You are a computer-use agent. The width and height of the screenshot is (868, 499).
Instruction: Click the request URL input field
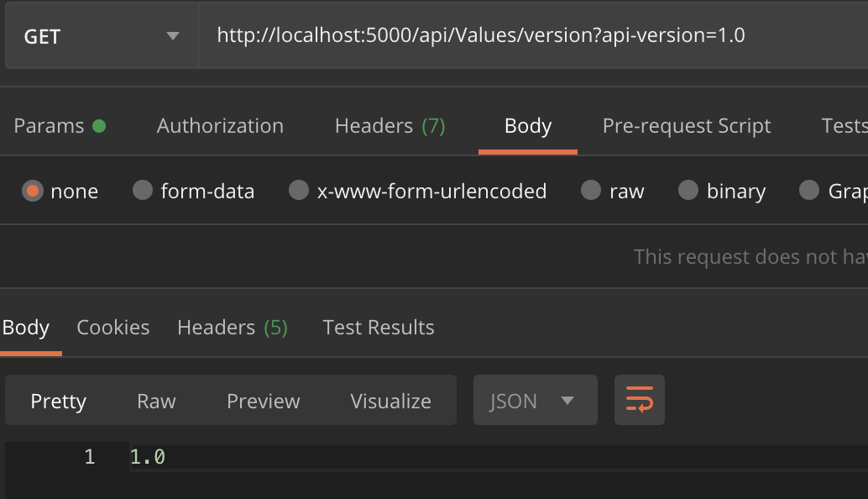pyautogui.click(x=533, y=35)
